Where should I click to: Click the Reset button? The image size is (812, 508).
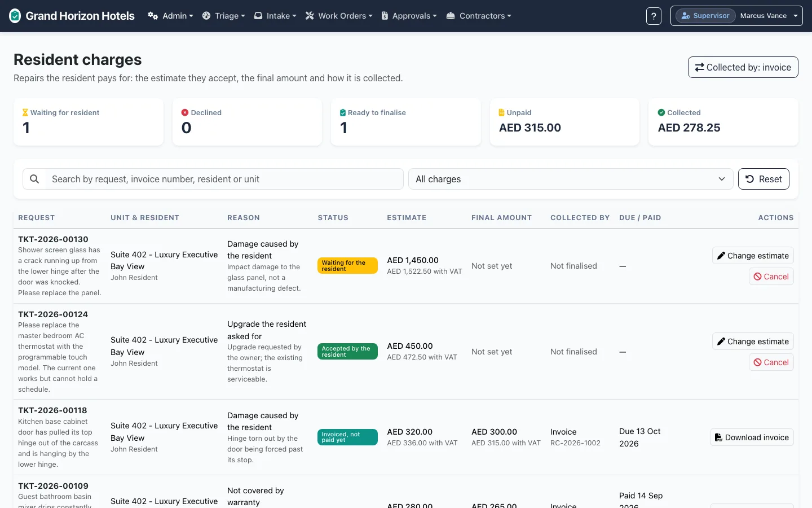point(764,179)
